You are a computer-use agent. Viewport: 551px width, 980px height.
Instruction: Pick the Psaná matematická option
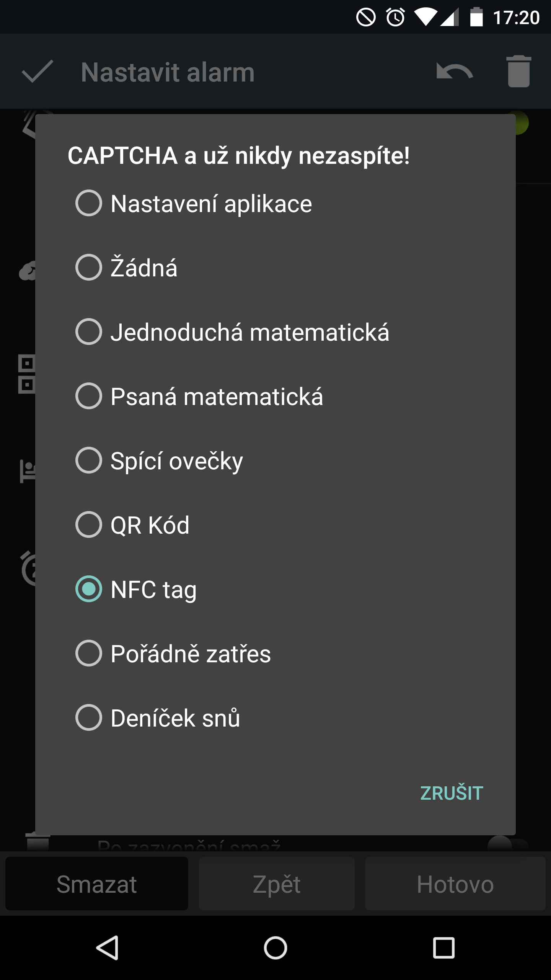pyautogui.click(x=89, y=396)
